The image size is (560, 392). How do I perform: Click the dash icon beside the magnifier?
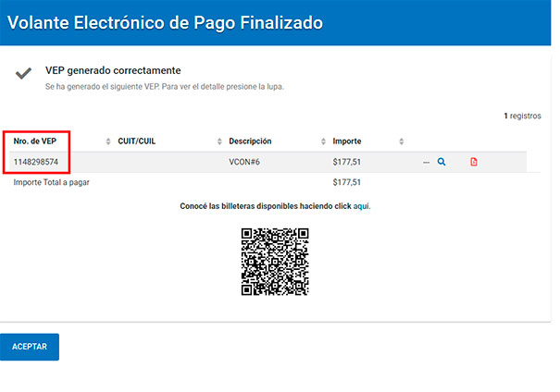[426, 163]
